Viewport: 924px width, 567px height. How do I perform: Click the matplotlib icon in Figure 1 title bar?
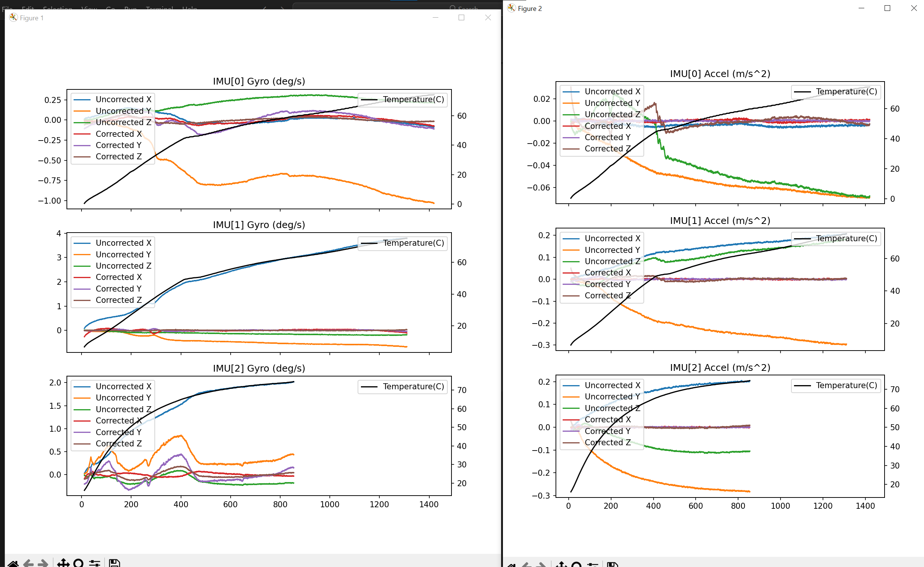[x=14, y=18]
